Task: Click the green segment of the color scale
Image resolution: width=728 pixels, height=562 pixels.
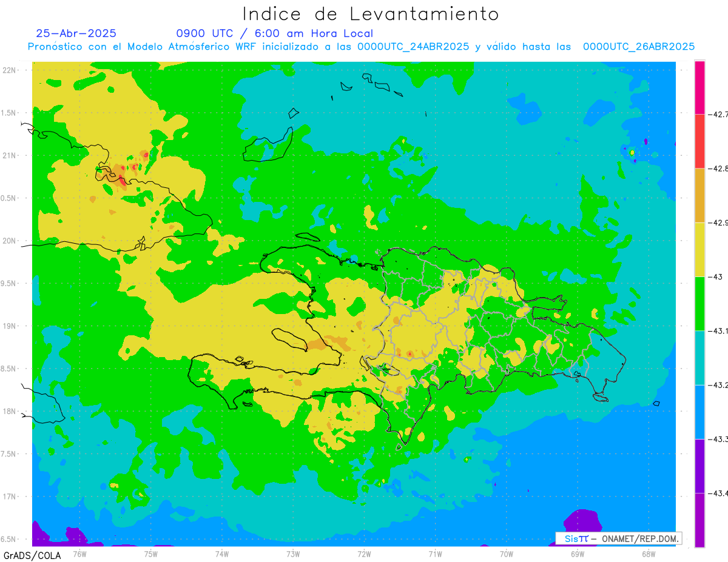Action: [x=699, y=303]
